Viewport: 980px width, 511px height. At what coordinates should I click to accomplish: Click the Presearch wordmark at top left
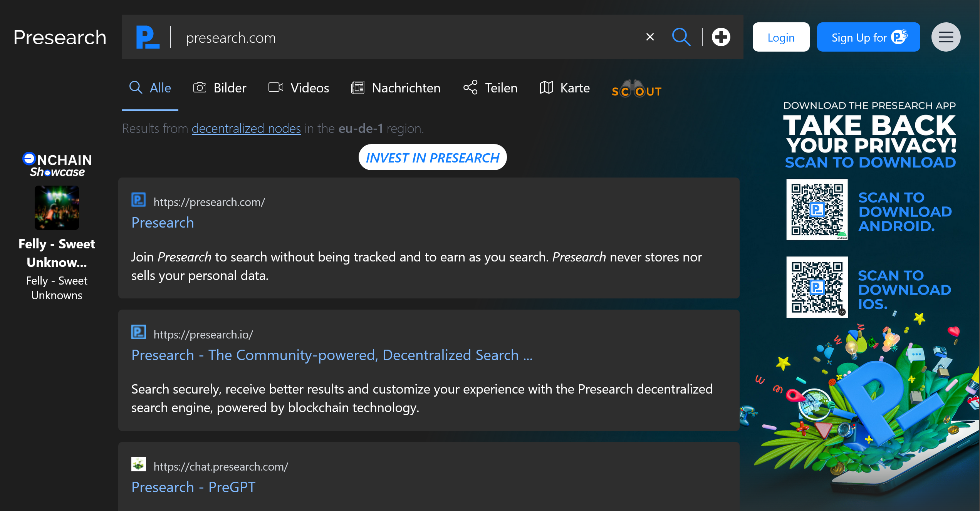click(x=60, y=37)
